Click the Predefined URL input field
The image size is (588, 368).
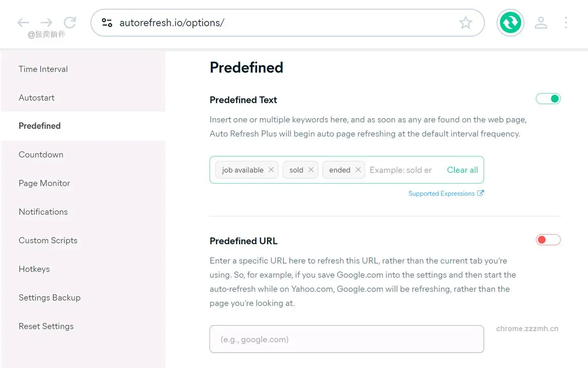(x=346, y=339)
